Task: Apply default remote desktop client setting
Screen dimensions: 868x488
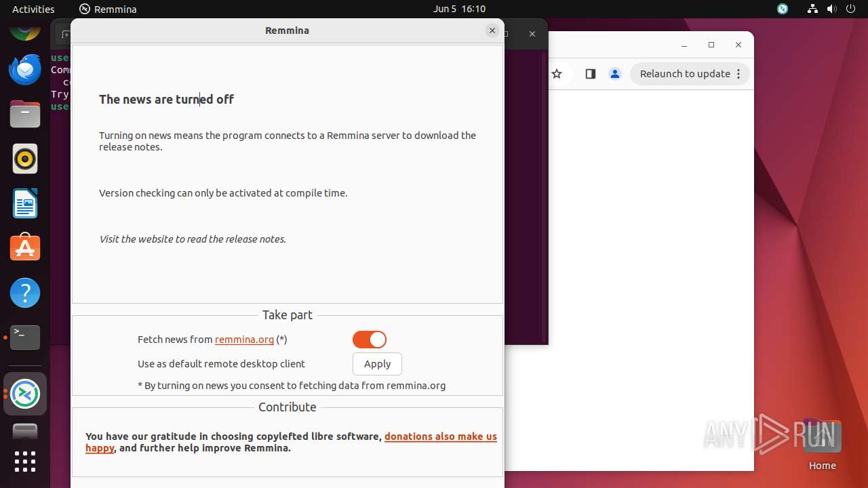Action: 377,364
